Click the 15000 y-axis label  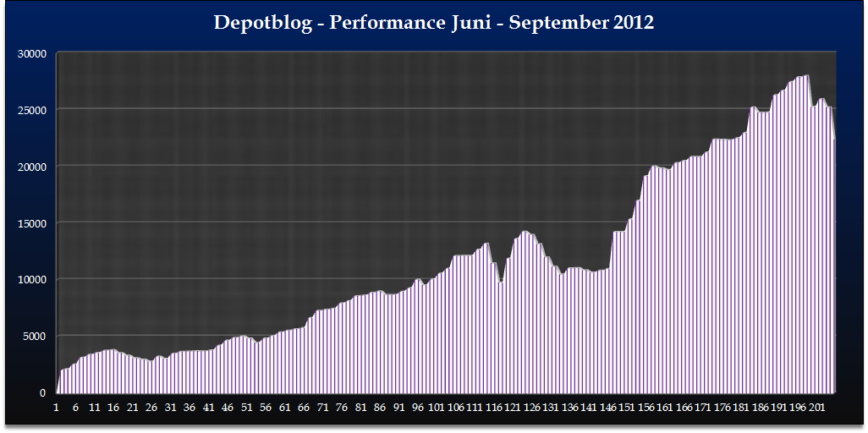[x=32, y=223]
